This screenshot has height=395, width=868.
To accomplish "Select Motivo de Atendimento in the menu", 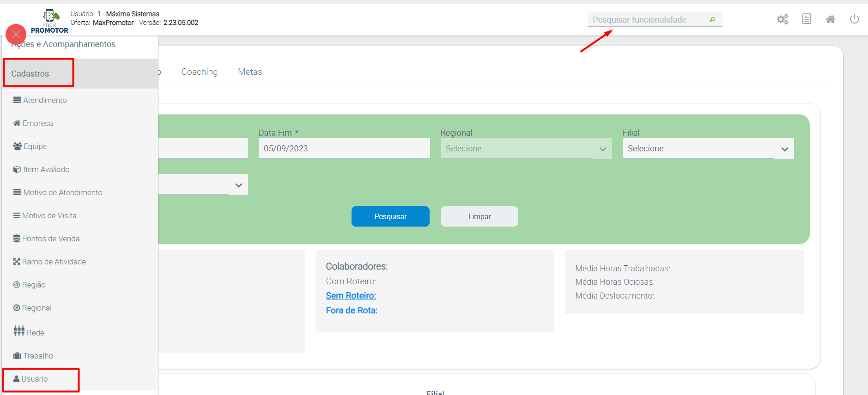I will [63, 192].
